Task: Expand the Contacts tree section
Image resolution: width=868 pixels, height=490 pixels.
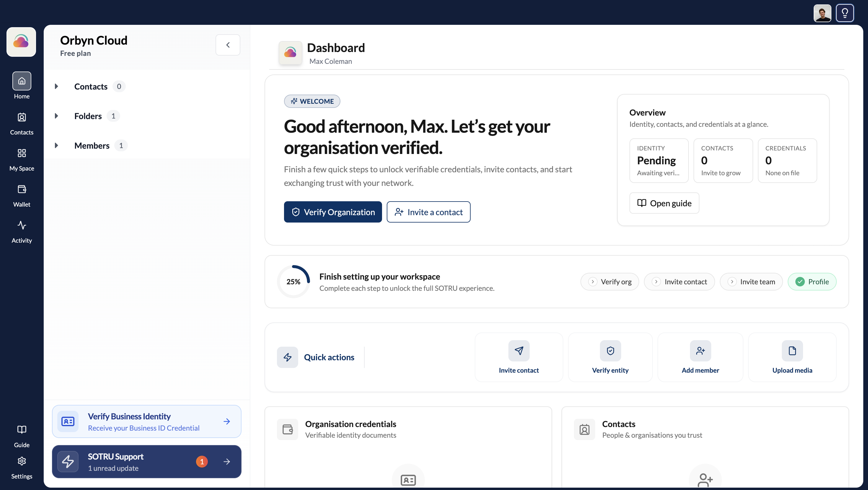Action: 56,86
